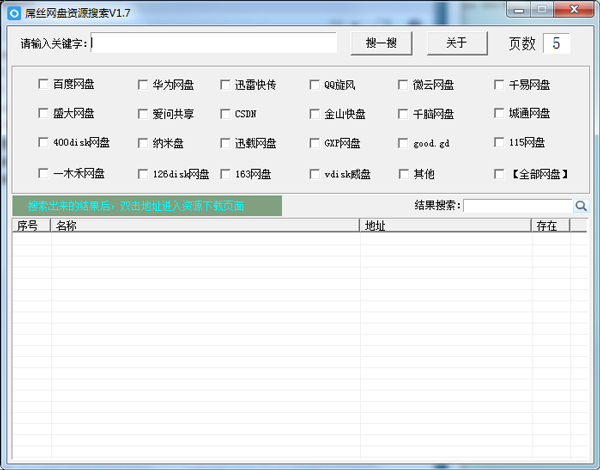Tick the 其他 checkbox
600x470 pixels.
click(x=403, y=174)
